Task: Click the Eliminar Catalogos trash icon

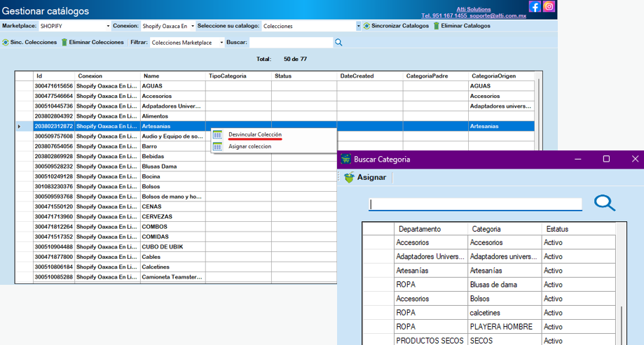Action: [x=436, y=26]
